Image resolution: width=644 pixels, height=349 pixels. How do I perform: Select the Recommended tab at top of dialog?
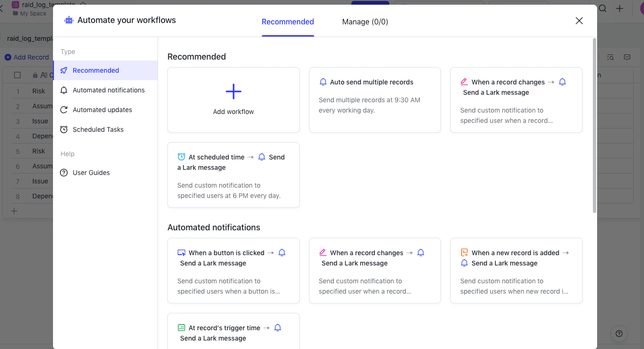pyautogui.click(x=288, y=22)
